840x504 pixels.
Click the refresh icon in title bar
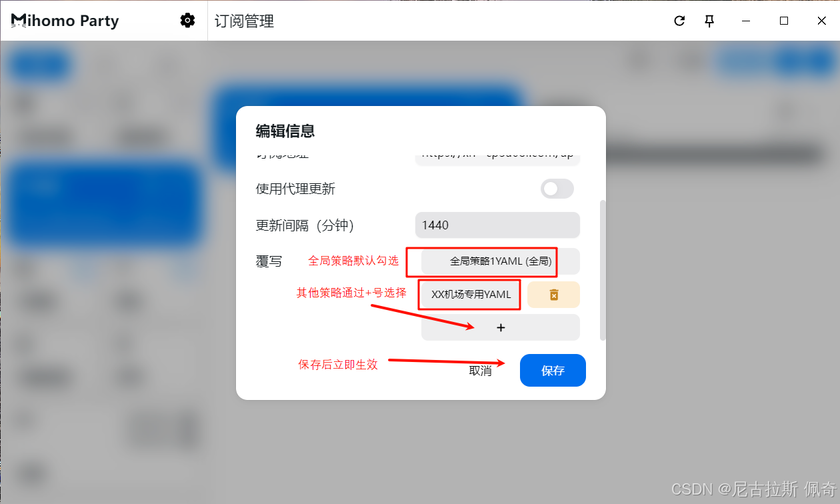[679, 21]
